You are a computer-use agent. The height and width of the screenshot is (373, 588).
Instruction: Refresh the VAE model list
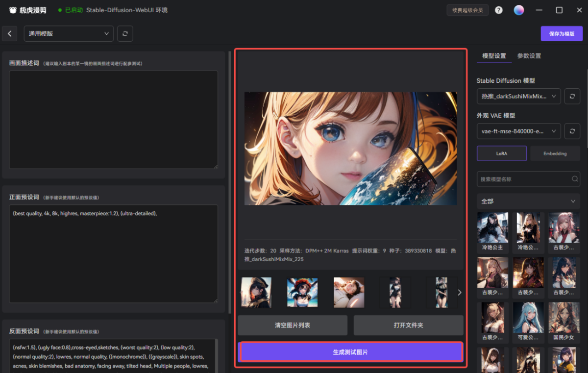572,131
